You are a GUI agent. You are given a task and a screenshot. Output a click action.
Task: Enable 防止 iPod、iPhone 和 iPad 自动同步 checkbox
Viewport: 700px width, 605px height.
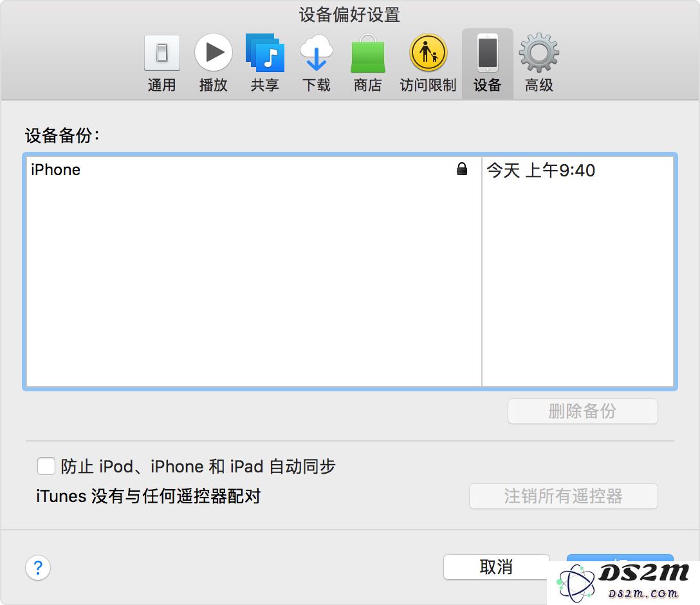coord(46,466)
